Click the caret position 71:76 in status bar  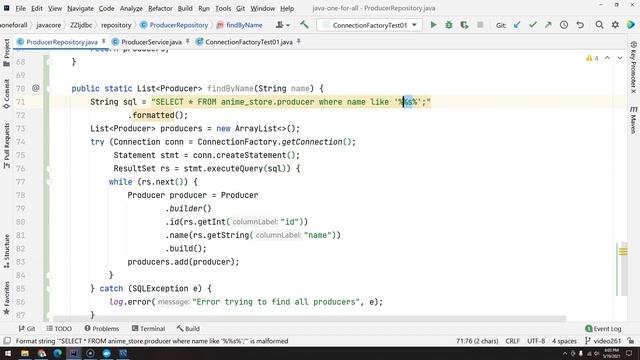point(477,341)
